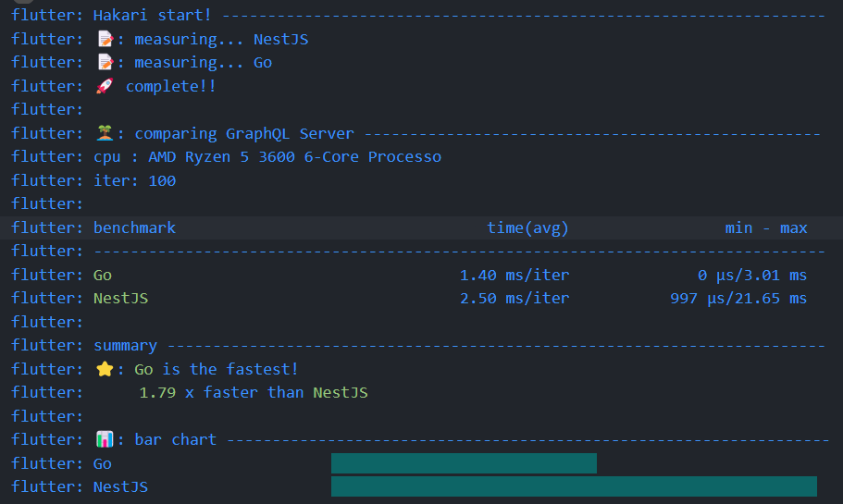Image resolution: width=843 pixels, height=504 pixels.
Task: Click 'measuring... NestJS' text
Action: [221, 39]
